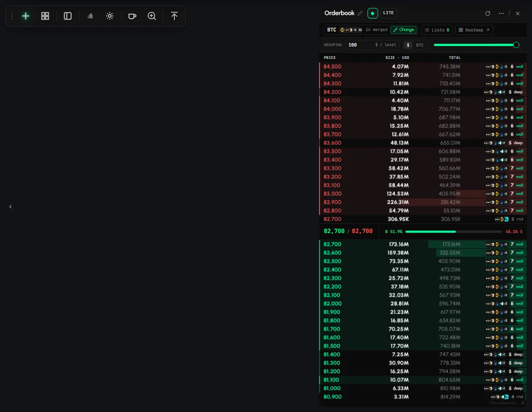Screen dimensions: 532x412
Task: Click the mid tag on the 80,900 row
Action: [520, 397]
